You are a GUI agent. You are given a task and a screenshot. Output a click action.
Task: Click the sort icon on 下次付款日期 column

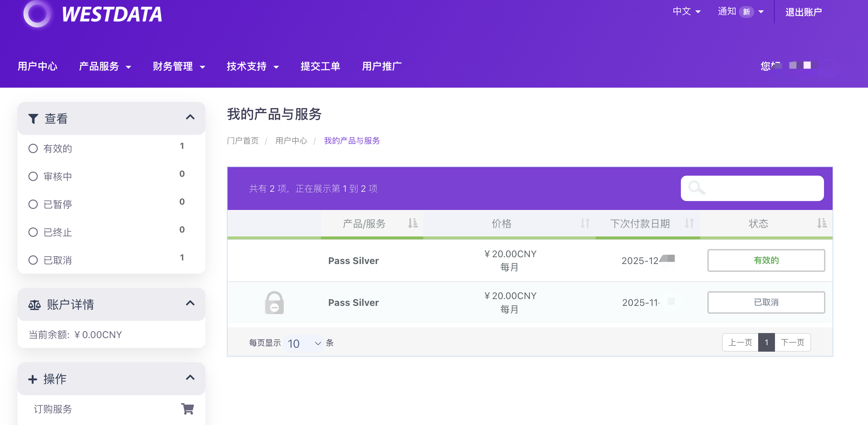click(689, 224)
